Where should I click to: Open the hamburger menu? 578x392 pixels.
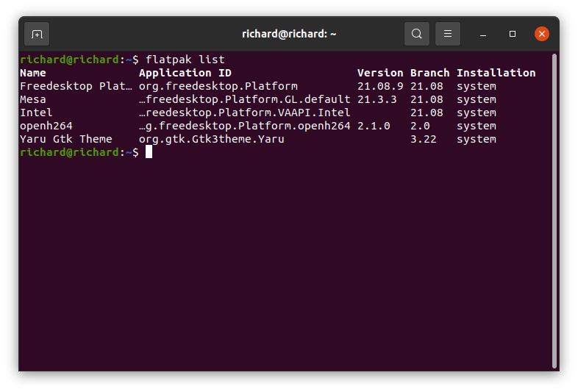(448, 34)
